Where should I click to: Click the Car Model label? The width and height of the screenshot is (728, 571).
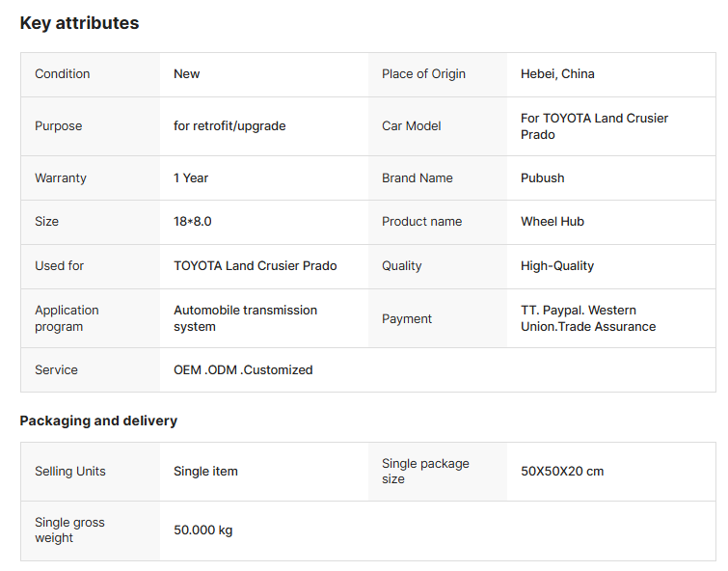(x=412, y=126)
